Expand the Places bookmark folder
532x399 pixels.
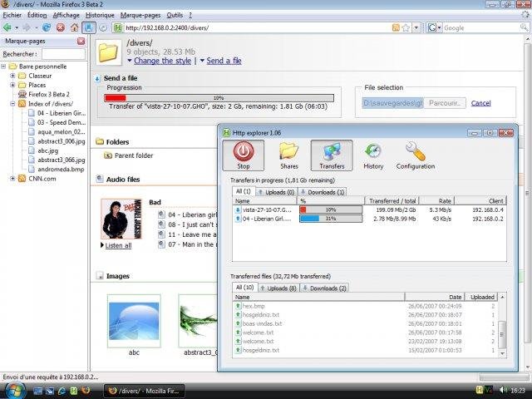(x=12, y=85)
